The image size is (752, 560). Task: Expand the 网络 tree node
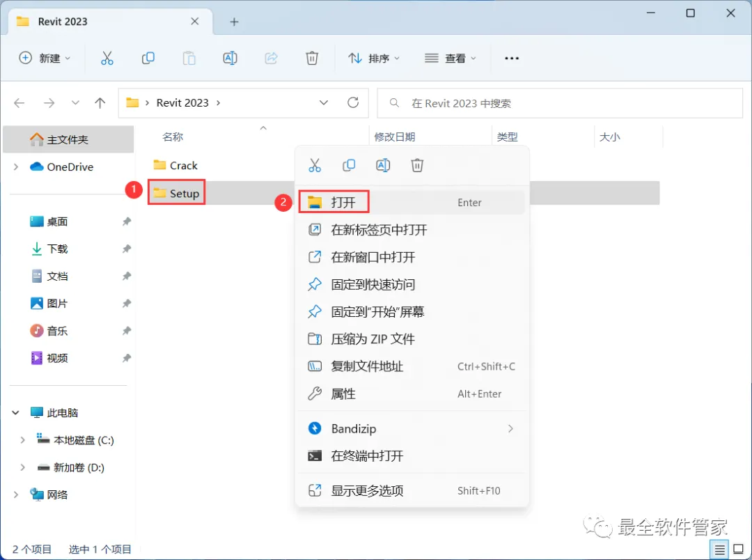pos(16,495)
